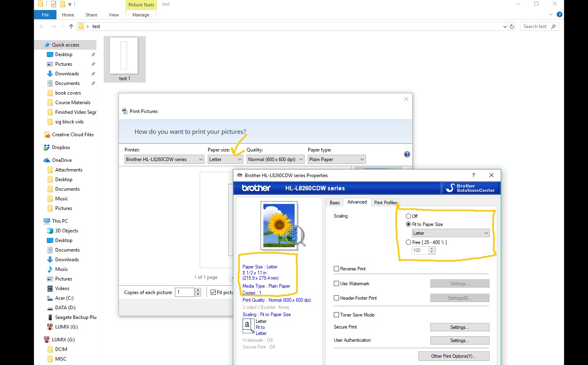Open pinned Pictures under Quick access
The height and width of the screenshot is (365, 588).
(64, 64)
